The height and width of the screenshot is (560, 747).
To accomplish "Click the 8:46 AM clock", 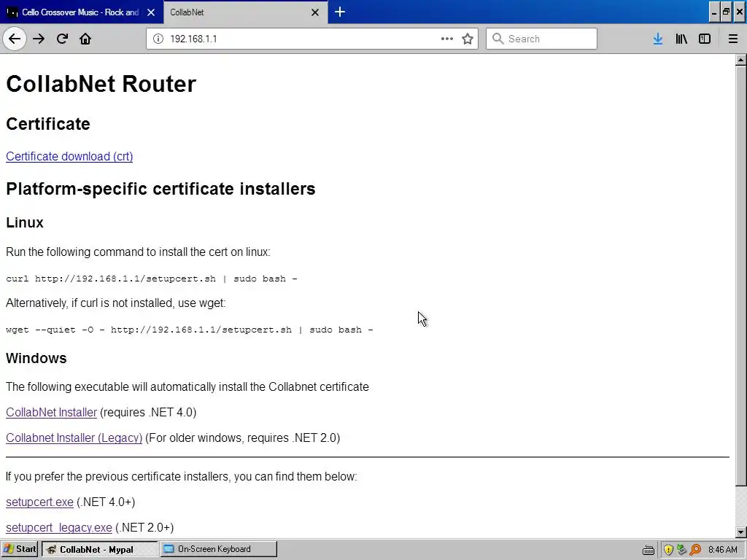I will pyautogui.click(x=723, y=550).
